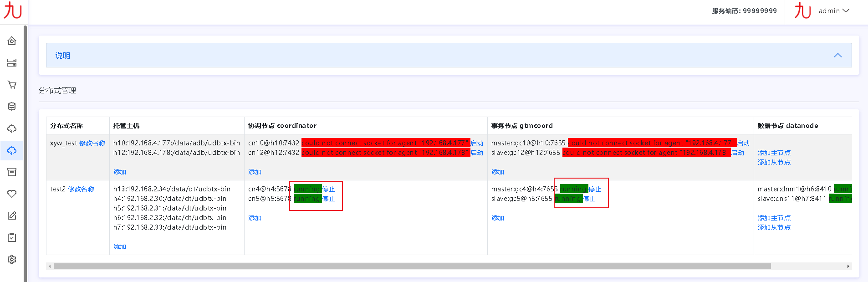
Task: Stop coordinator cn4@h4:5678 via 停止
Action: click(328, 189)
